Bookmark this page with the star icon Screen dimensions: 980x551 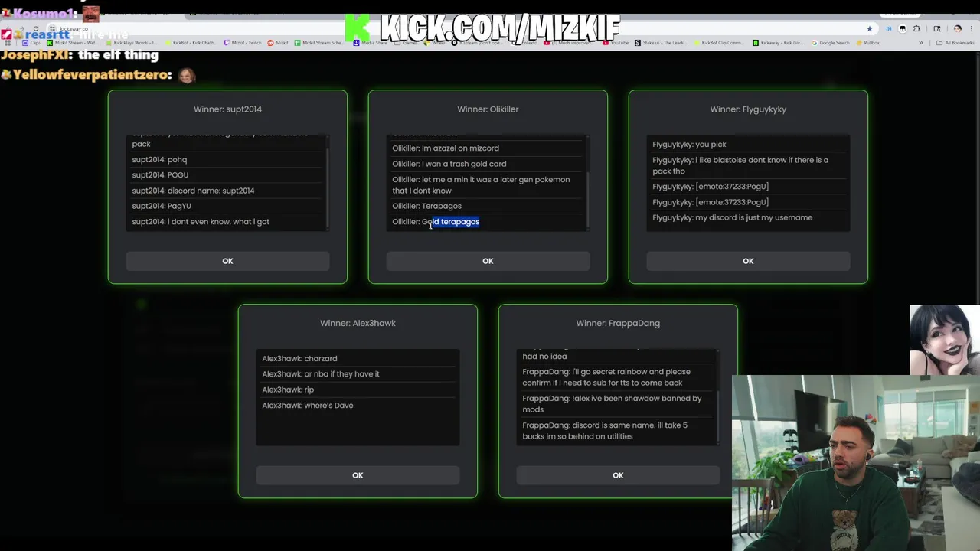click(x=869, y=29)
